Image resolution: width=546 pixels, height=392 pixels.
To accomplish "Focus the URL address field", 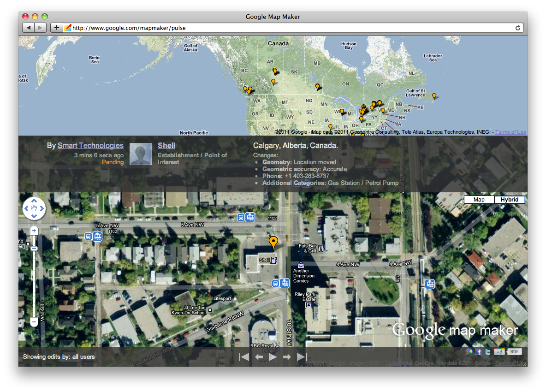I will [x=291, y=28].
